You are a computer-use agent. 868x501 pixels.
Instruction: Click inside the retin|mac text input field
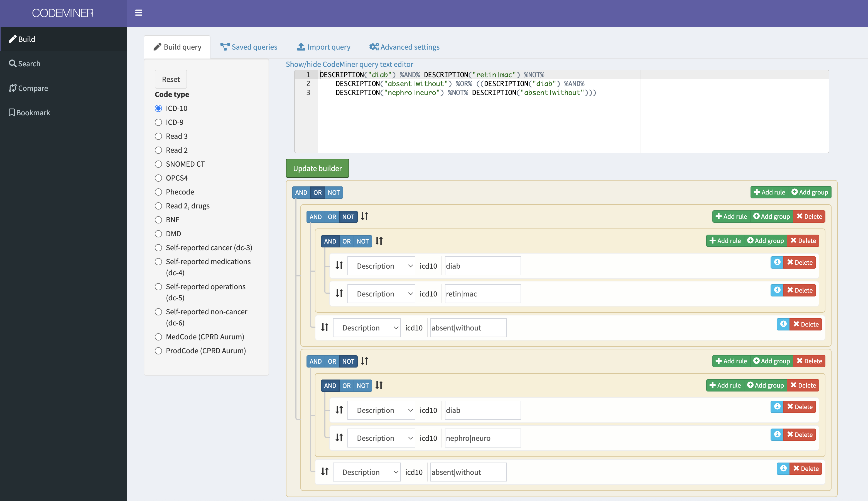[482, 293]
